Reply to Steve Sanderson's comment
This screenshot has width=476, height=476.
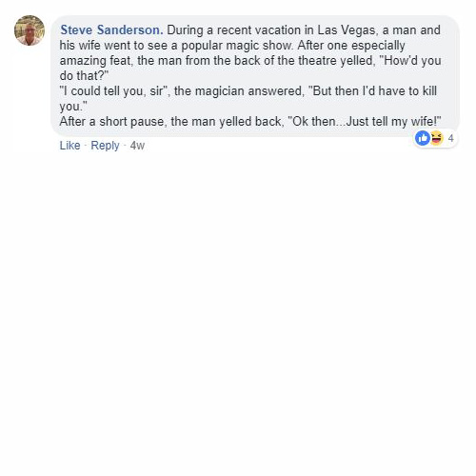click(105, 146)
